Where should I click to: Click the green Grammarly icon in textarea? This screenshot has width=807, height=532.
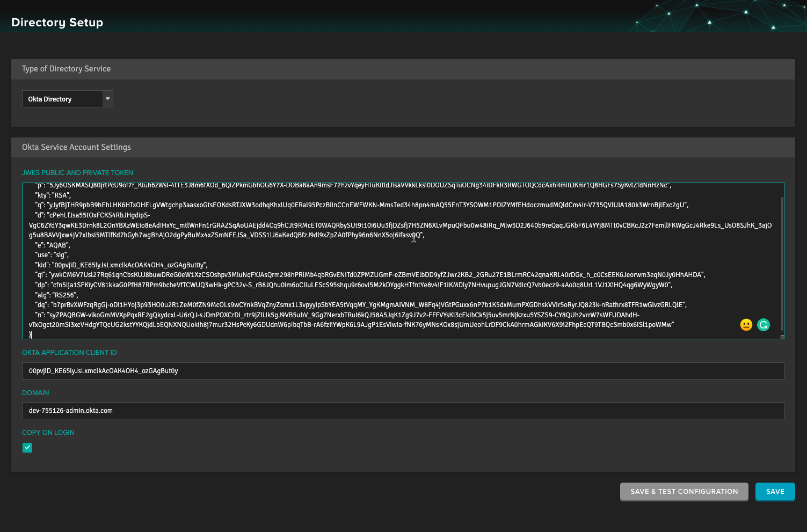tap(764, 325)
